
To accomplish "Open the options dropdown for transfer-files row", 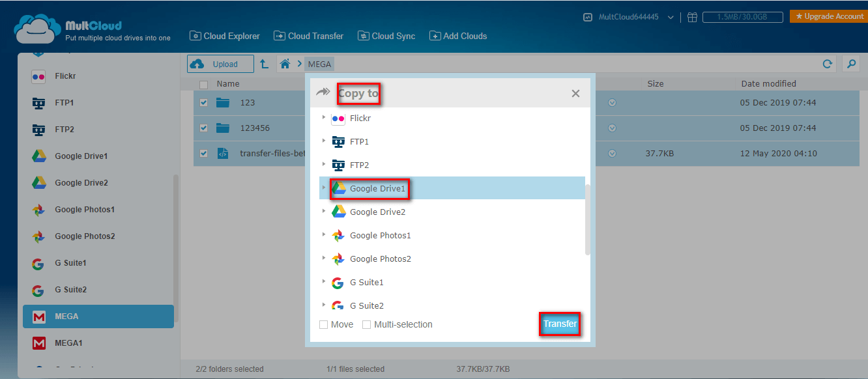I will point(613,154).
